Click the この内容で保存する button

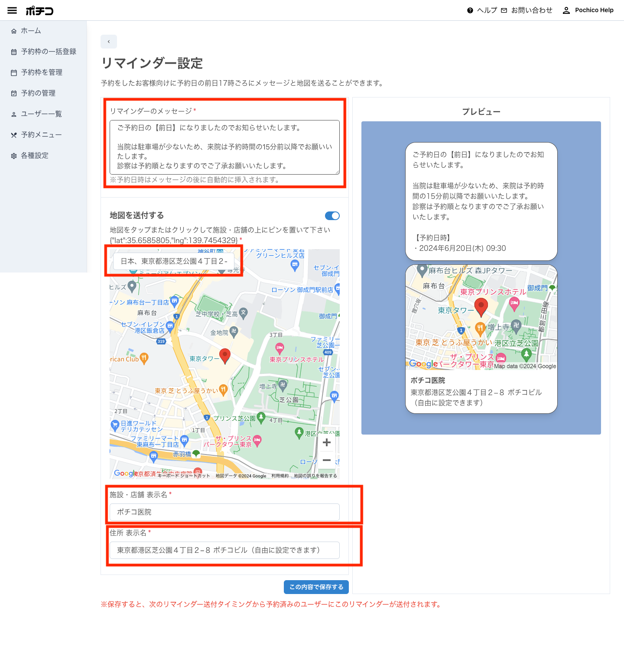pyautogui.click(x=316, y=587)
